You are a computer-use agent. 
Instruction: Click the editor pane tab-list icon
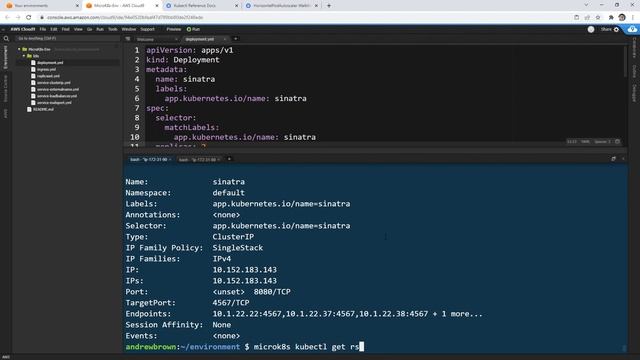point(128,39)
